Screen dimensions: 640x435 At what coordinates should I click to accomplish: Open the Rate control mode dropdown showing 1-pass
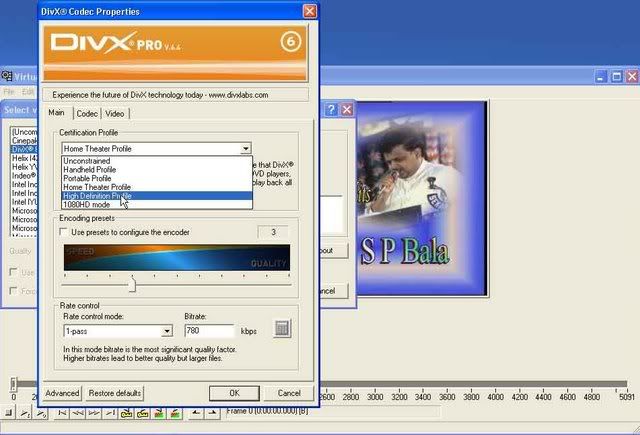[x=167, y=331]
